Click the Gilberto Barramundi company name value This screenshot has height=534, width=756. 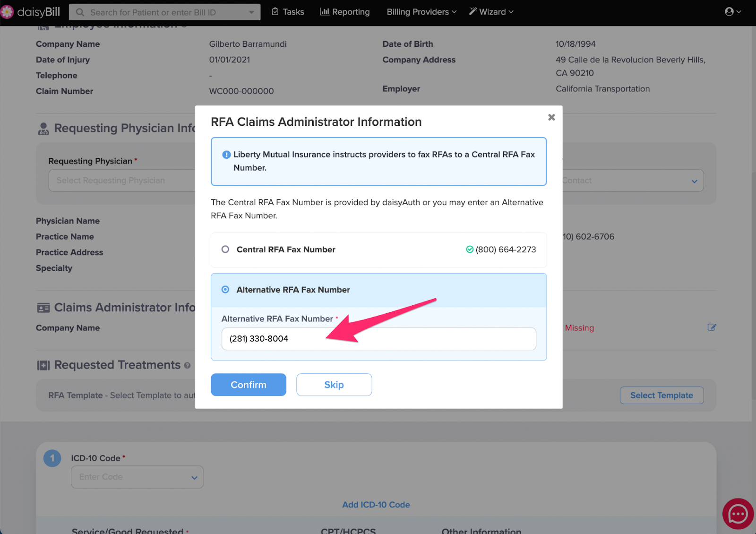(248, 44)
